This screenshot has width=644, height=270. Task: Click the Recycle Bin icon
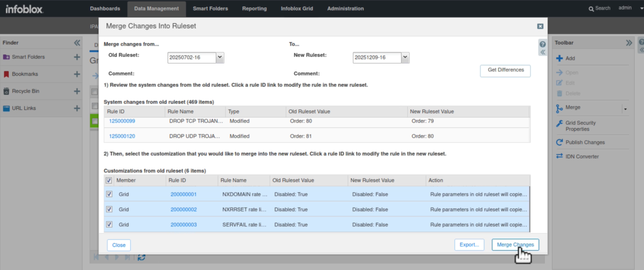click(x=6, y=91)
